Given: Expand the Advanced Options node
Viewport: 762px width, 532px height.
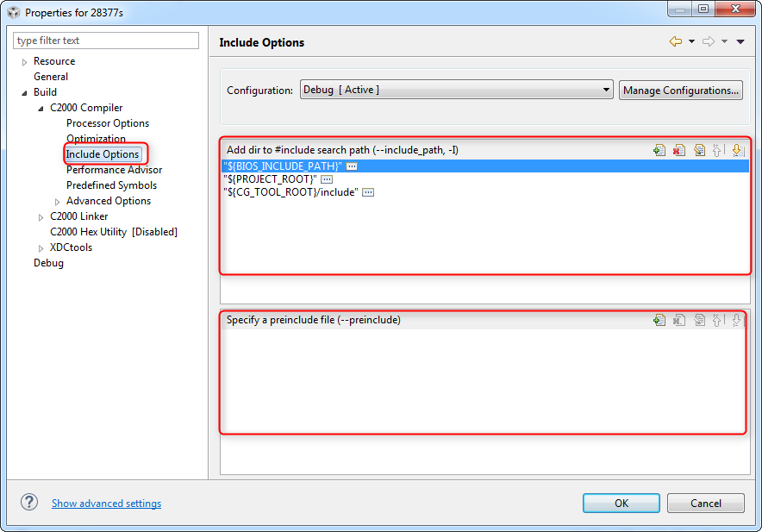Looking at the screenshot, I should point(58,202).
